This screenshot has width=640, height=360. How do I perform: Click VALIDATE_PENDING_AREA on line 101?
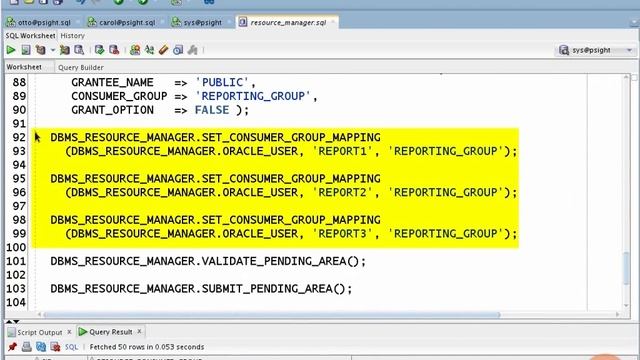tap(273, 261)
